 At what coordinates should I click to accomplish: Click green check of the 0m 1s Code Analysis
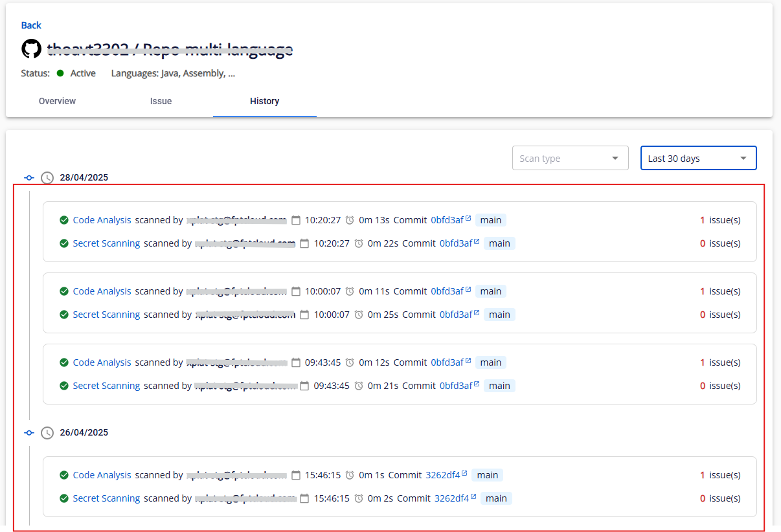pos(64,475)
